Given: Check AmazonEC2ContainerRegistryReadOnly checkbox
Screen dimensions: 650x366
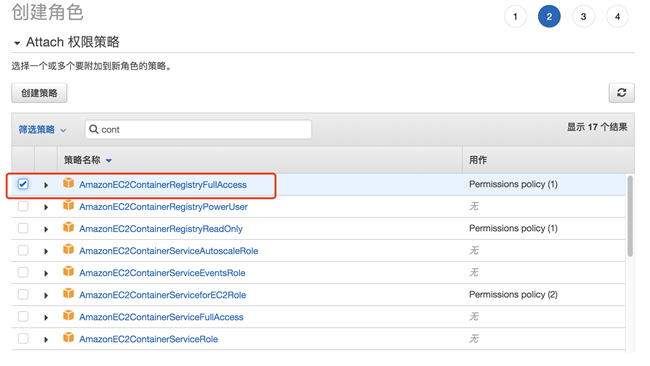Looking at the screenshot, I should (x=23, y=228).
